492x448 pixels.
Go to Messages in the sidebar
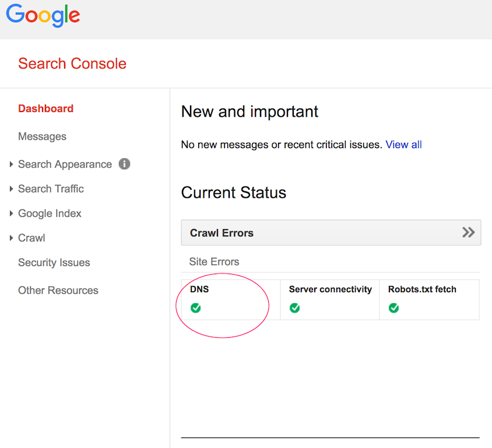(x=42, y=136)
